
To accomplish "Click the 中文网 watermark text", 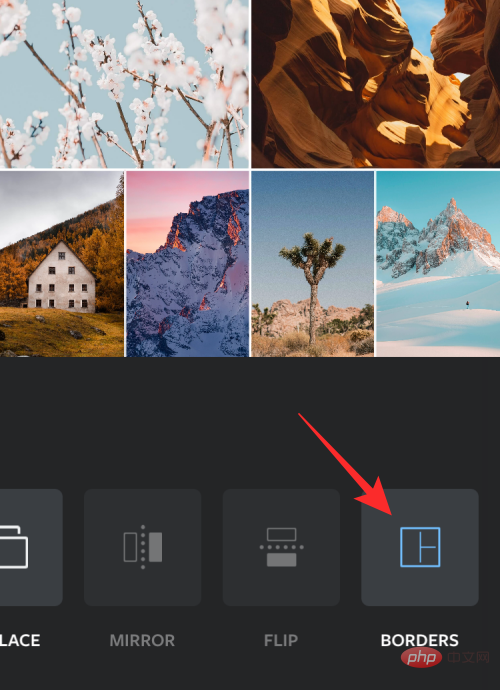I will [x=468, y=658].
